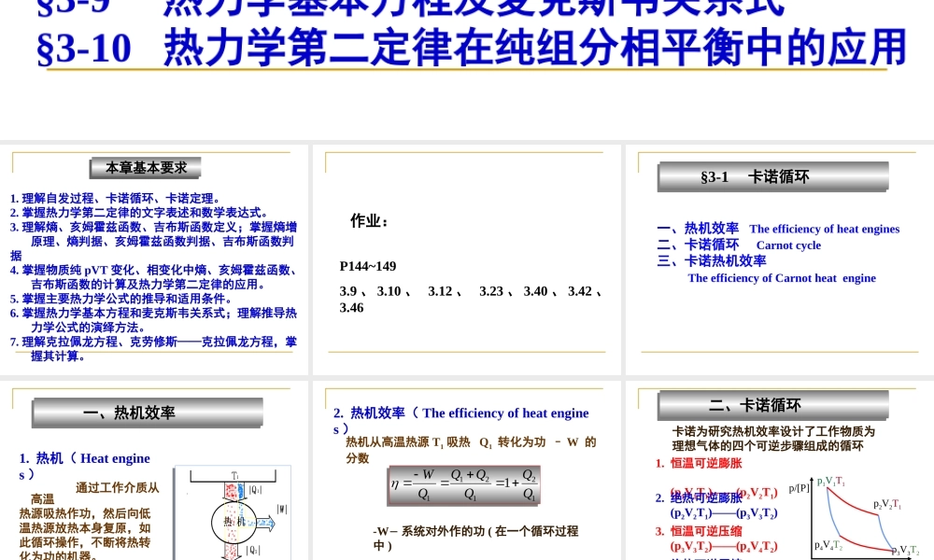The image size is (934, 560).
Task: Click the 本章基本要求 header banner
Action: [146, 168]
